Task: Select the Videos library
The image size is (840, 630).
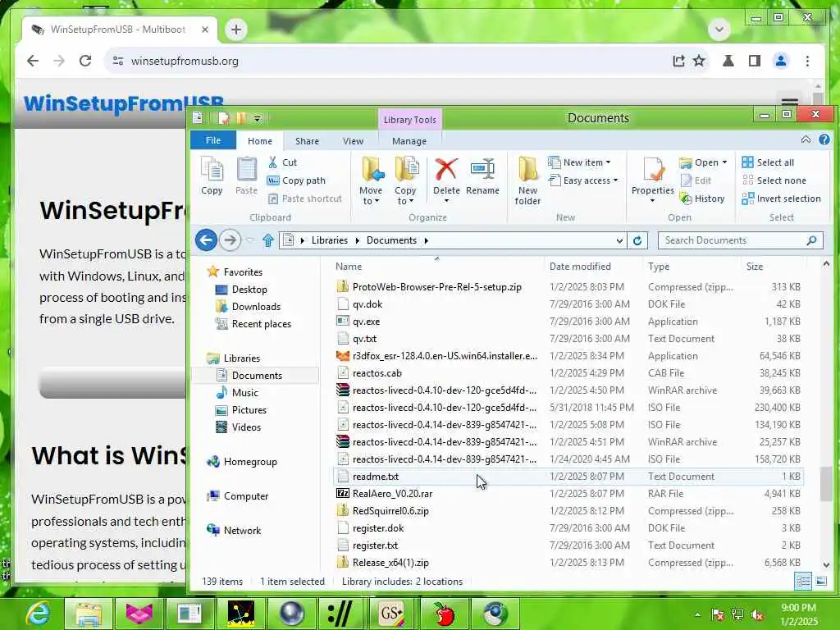Action: pos(246,427)
